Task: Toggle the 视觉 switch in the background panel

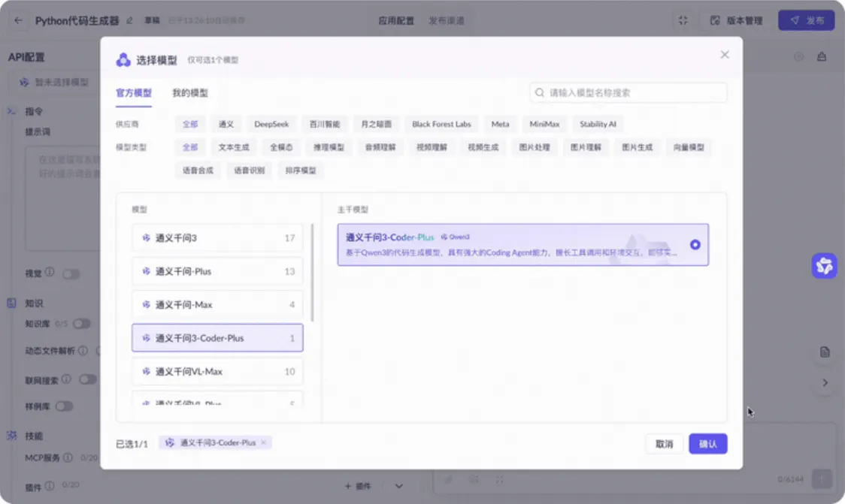Action: click(x=71, y=274)
